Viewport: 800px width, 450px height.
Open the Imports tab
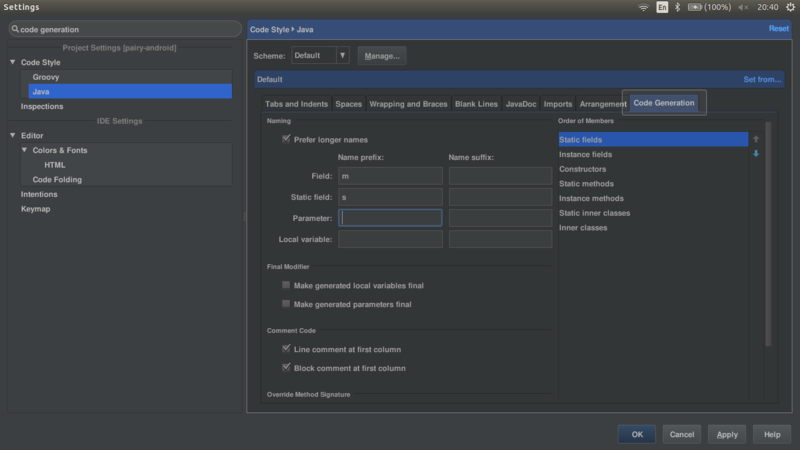click(558, 104)
